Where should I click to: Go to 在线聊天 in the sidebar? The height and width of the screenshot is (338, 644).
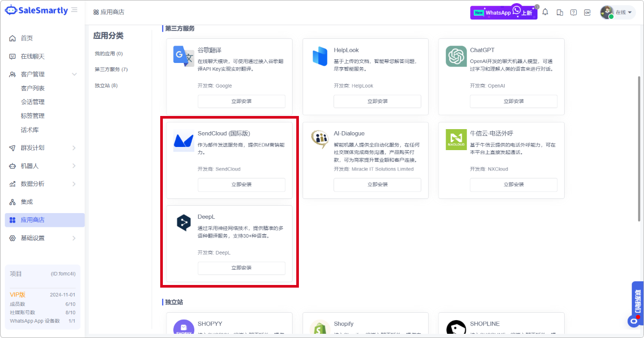coord(33,56)
